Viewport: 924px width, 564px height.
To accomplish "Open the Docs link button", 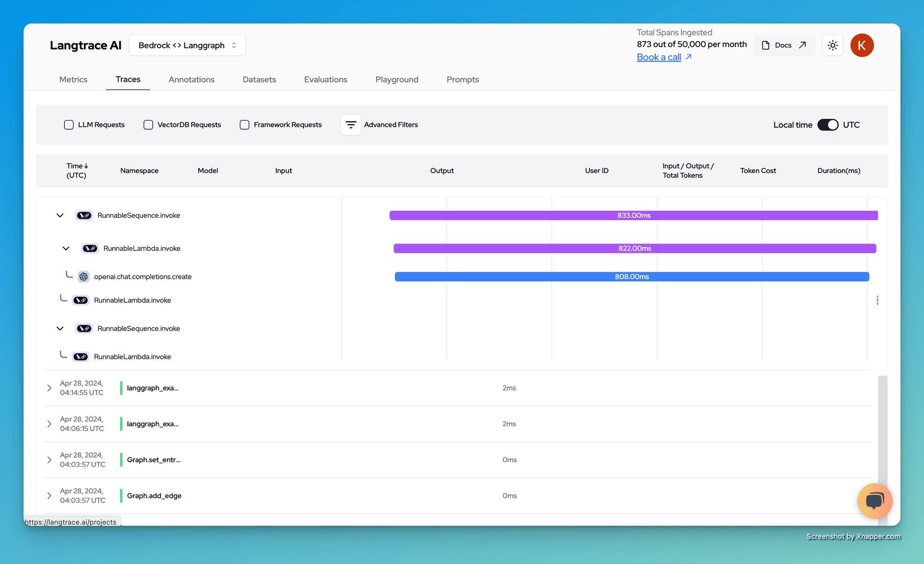I will click(784, 45).
